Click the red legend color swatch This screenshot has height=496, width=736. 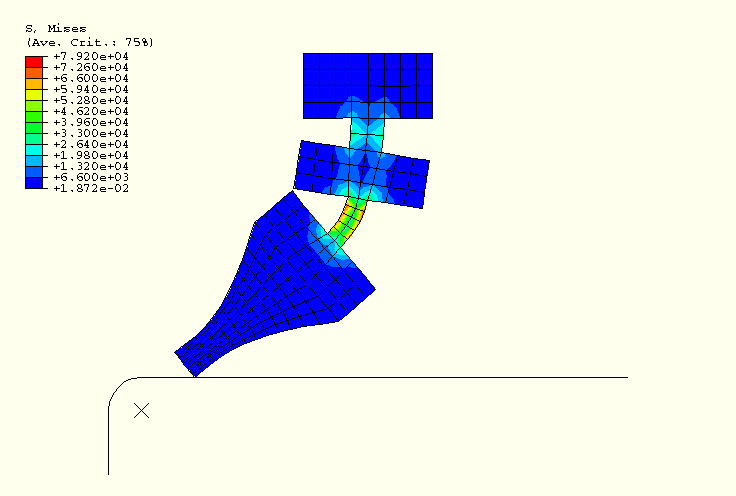pos(34,62)
